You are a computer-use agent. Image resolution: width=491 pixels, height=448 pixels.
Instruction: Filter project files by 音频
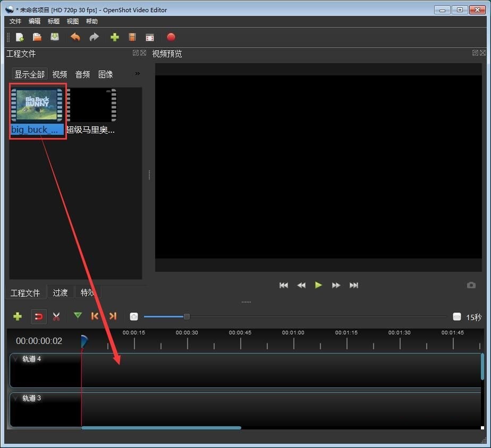pyautogui.click(x=83, y=74)
